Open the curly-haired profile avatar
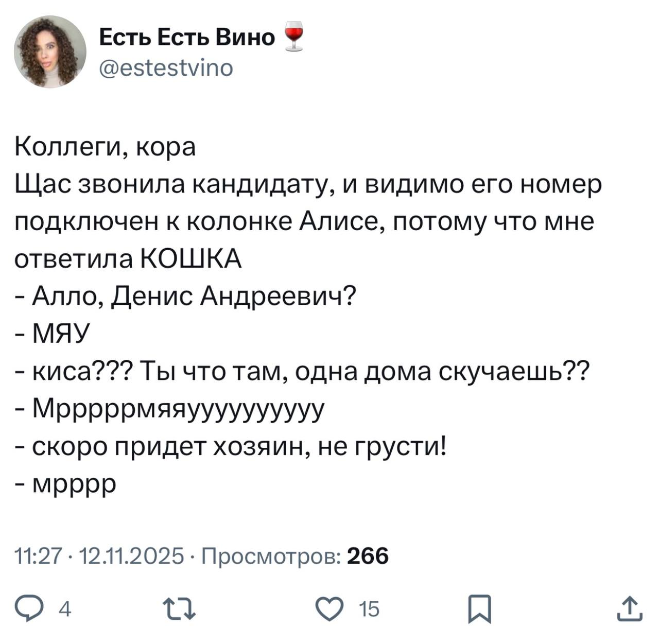 pos(50,51)
